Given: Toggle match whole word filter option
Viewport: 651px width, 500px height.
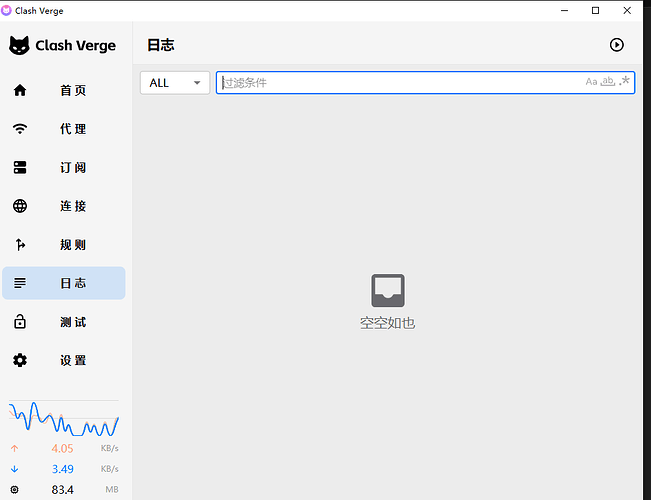Looking at the screenshot, I should tap(608, 81).
